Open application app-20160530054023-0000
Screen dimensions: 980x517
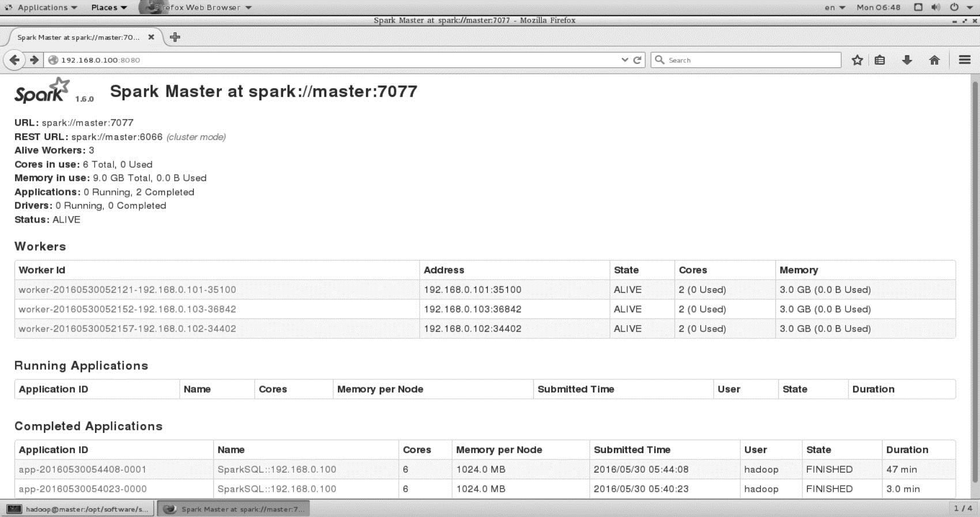click(x=82, y=489)
